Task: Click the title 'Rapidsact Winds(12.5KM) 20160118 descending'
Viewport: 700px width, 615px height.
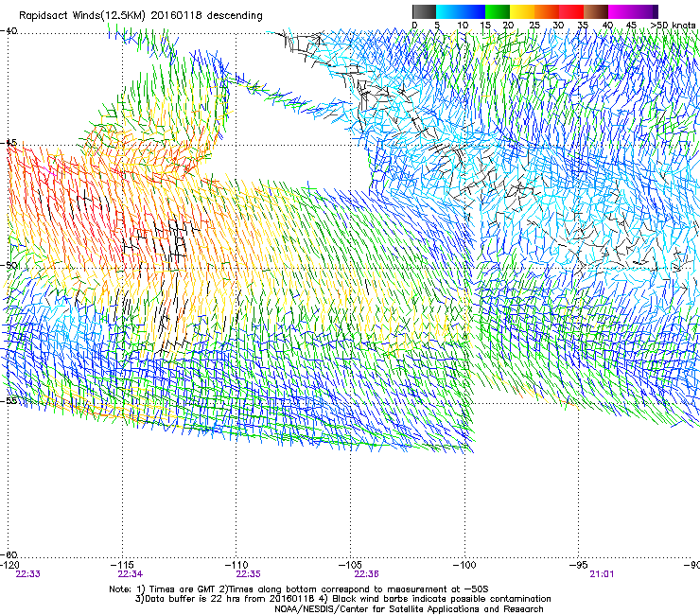Action: click(141, 16)
